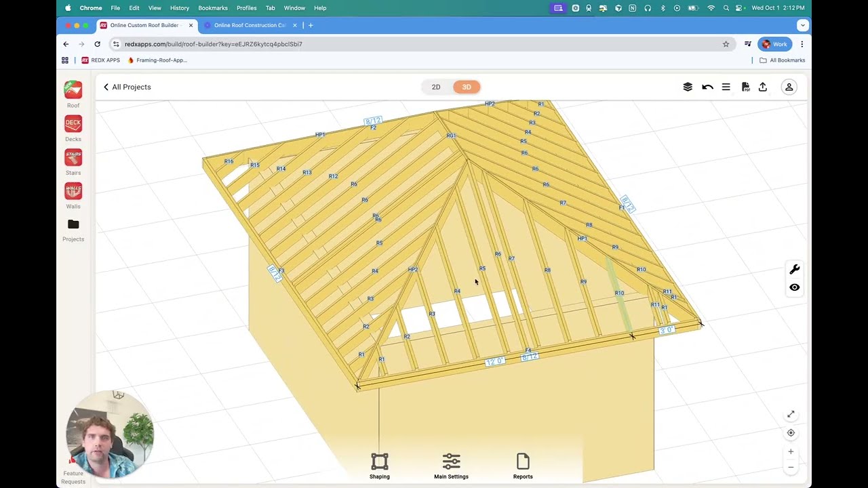Zoom in with the plus icon
868x488 pixels.
click(x=791, y=451)
